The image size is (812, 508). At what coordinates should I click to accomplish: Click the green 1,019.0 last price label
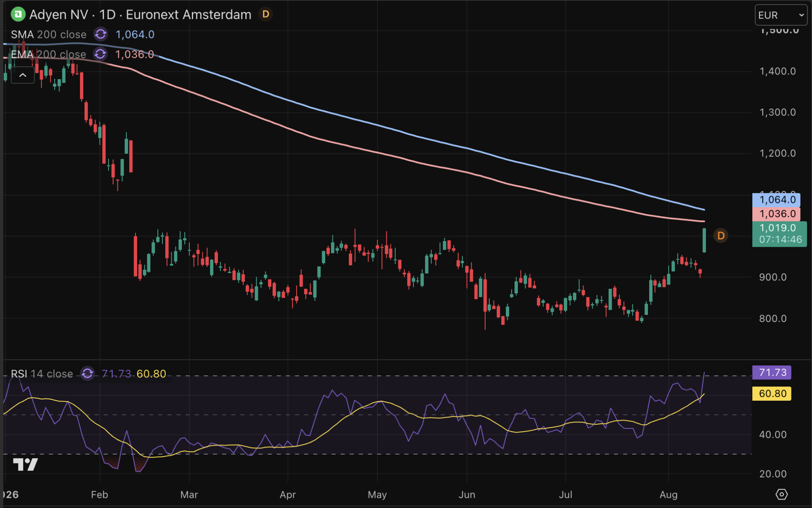point(779,234)
